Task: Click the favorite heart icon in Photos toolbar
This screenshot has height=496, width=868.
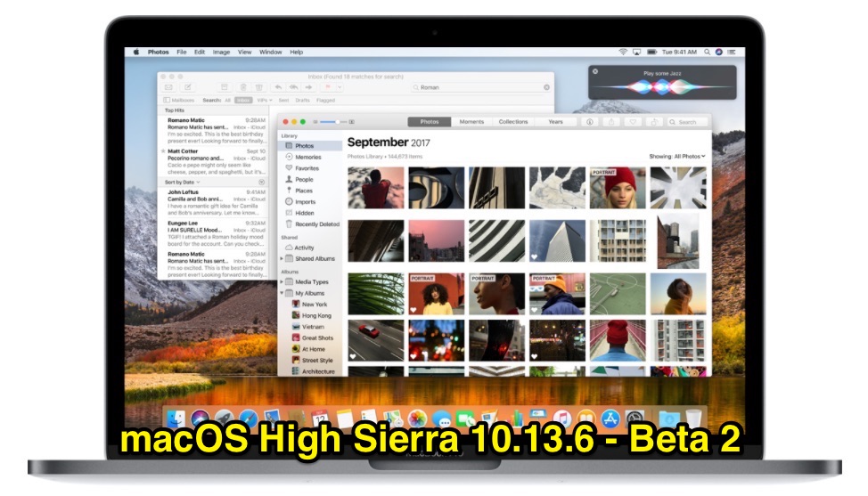Action: coord(633,122)
